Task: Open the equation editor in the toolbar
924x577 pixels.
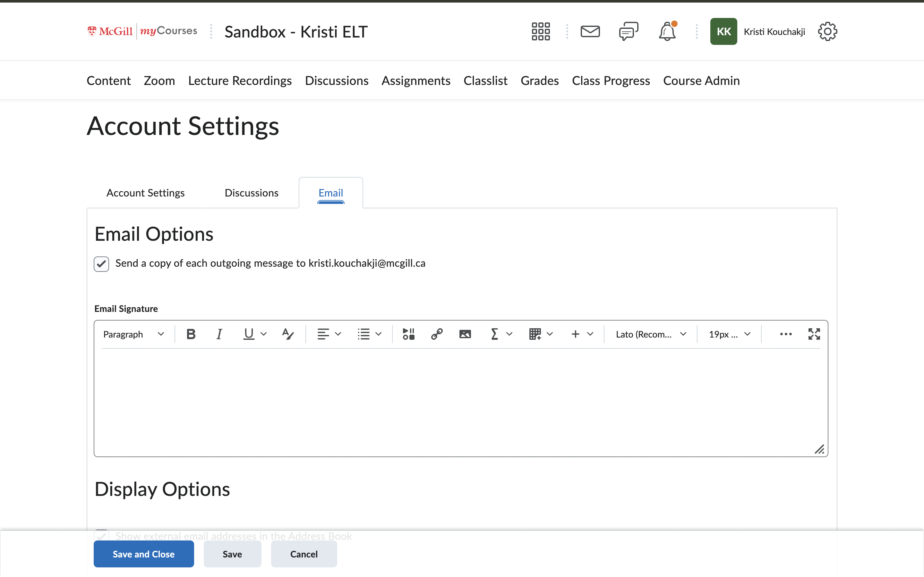Action: click(x=494, y=333)
